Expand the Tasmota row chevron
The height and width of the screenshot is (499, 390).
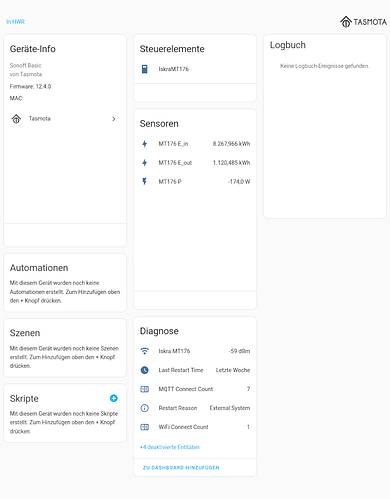point(114,119)
